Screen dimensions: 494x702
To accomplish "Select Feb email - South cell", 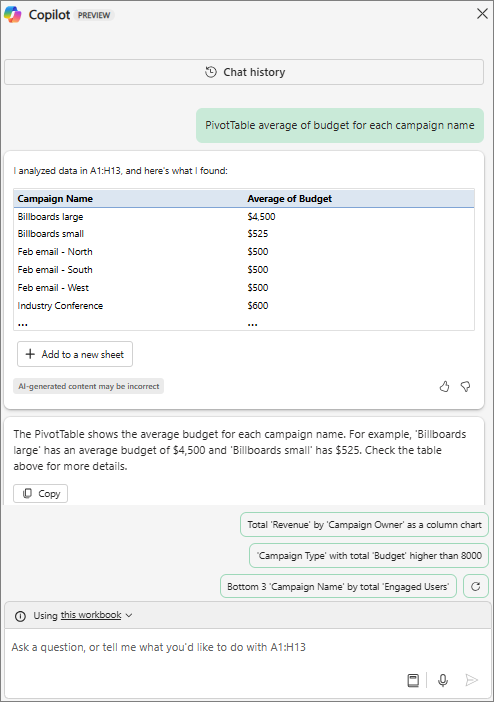I will pos(55,270).
